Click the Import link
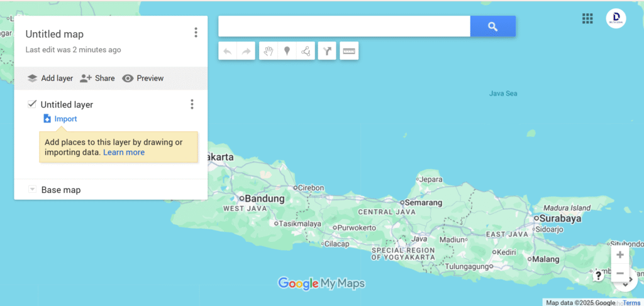This screenshot has width=644, height=306. (65, 119)
